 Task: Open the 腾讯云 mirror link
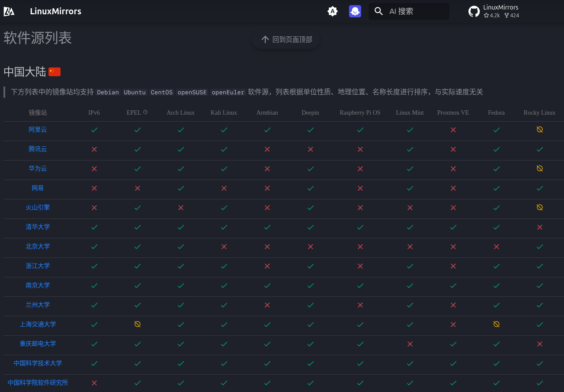tap(38, 149)
